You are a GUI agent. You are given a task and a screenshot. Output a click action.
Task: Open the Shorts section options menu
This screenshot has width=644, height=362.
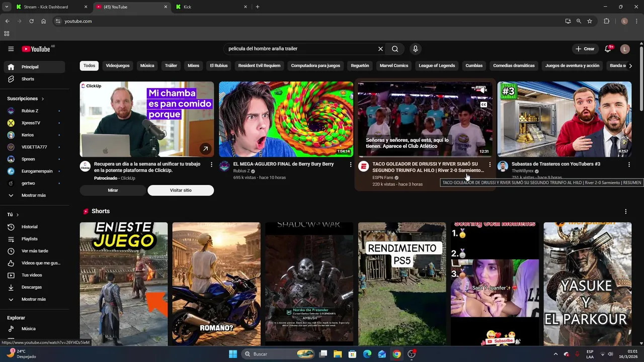click(625, 212)
